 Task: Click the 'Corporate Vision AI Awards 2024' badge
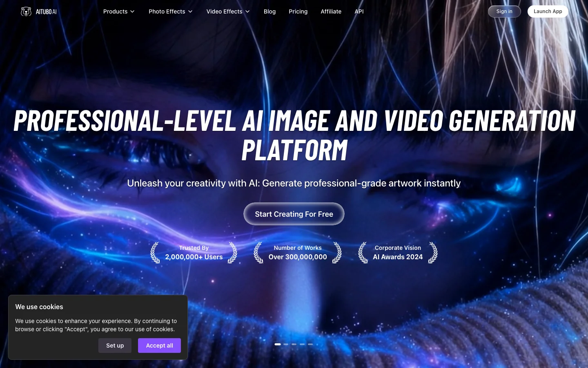click(x=398, y=253)
